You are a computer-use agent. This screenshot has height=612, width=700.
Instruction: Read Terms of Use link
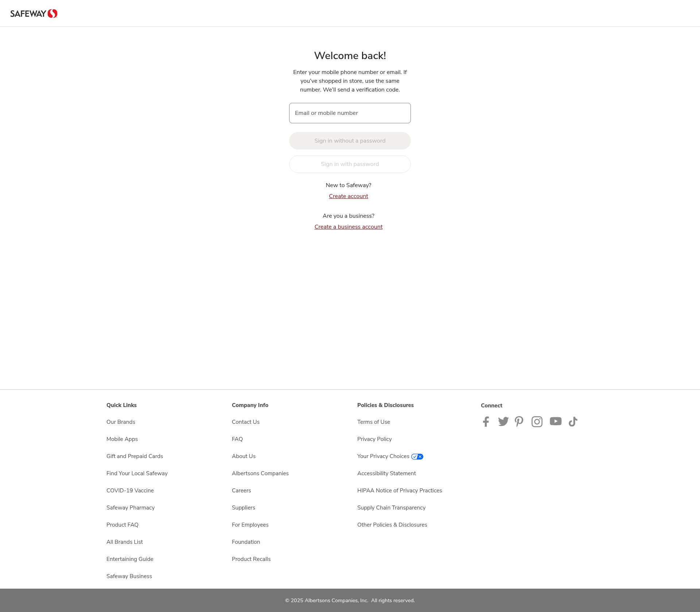(x=374, y=422)
